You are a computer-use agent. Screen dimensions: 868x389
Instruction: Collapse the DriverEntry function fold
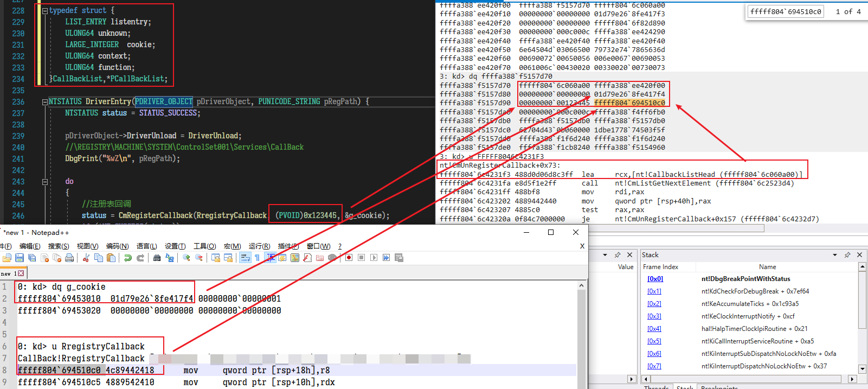pyautogui.click(x=45, y=101)
